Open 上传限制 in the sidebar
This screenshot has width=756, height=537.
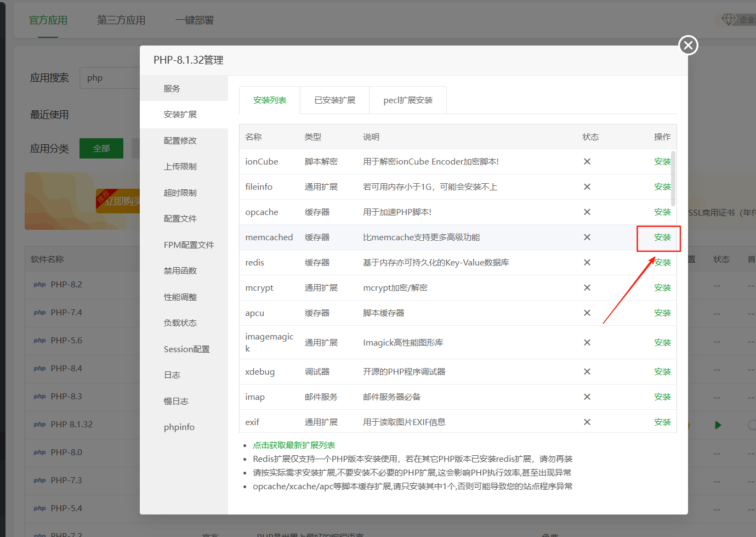184,166
